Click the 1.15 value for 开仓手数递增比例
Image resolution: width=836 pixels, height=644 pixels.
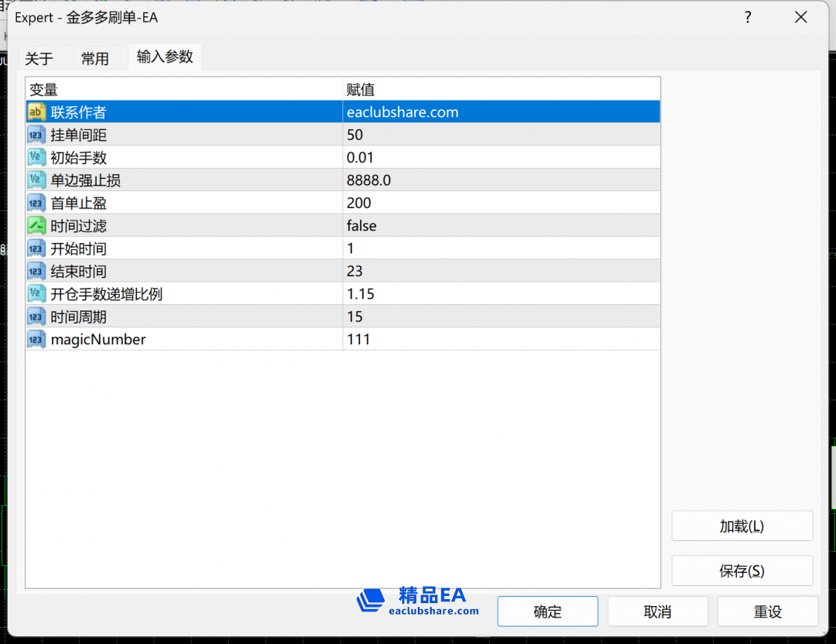coord(361,294)
